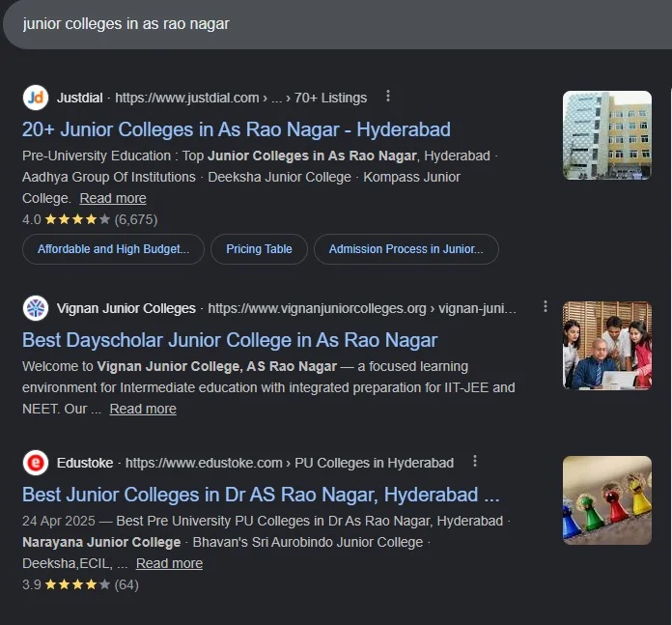This screenshot has width=672, height=625.
Task: Click the Justdial site name text
Action: 80,98
